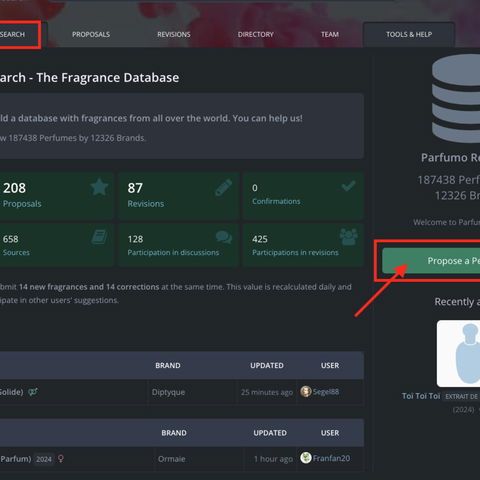The image size is (480, 480).
Task: Open the Tools & Help tab
Action: tap(409, 34)
